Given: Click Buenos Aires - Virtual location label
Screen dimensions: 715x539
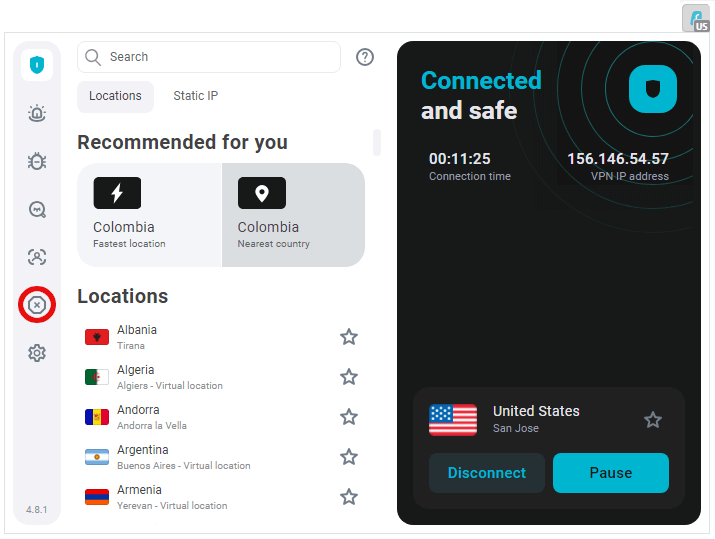Looking at the screenshot, I should click(x=184, y=466).
